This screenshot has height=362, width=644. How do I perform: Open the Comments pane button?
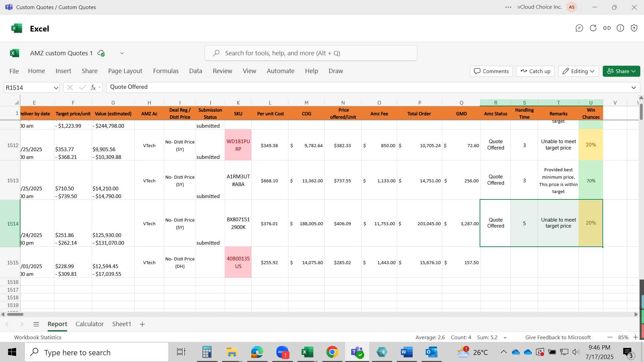click(x=491, y=71)
